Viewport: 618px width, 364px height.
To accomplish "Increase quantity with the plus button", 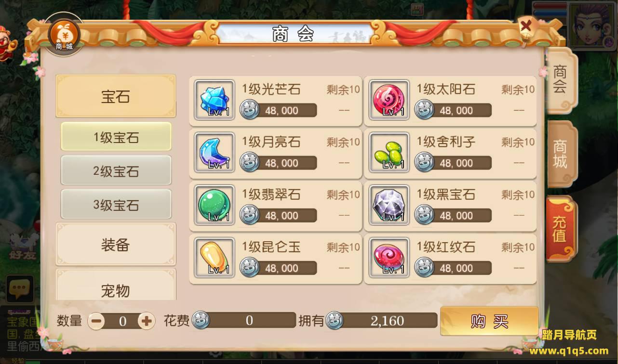I will (146, 321).
